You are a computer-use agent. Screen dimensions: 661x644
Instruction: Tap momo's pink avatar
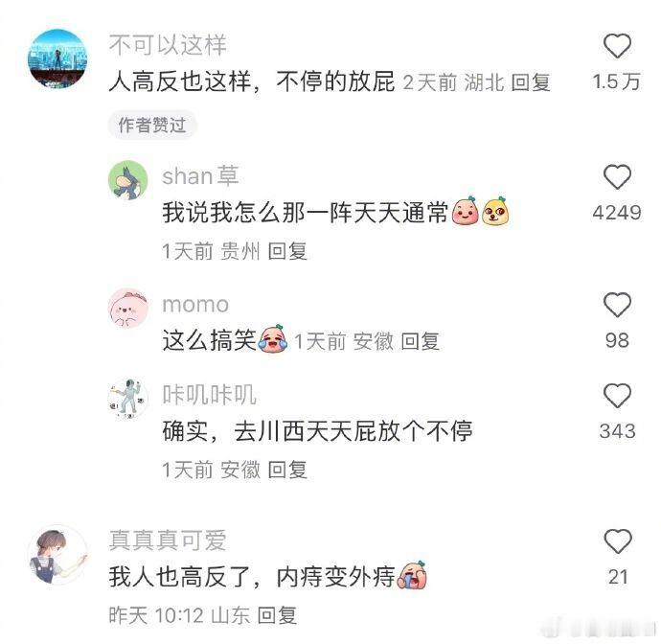coord(128,309)
